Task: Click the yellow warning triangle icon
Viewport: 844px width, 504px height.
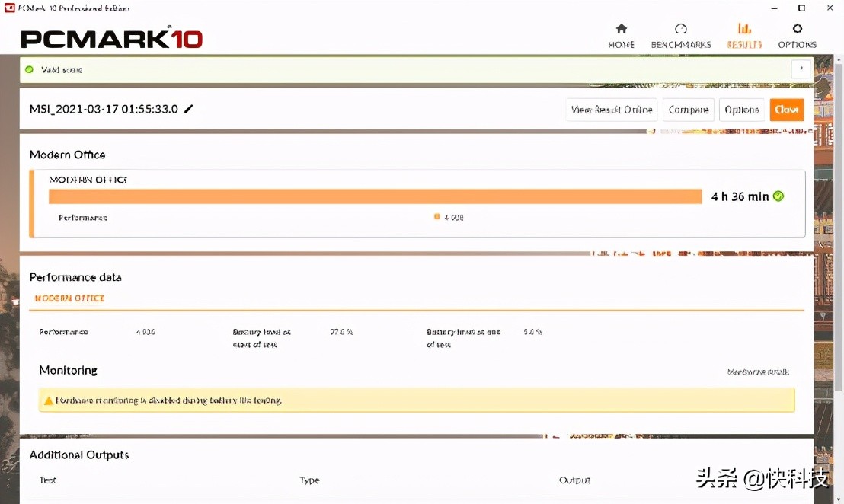Action: point(49,400)
